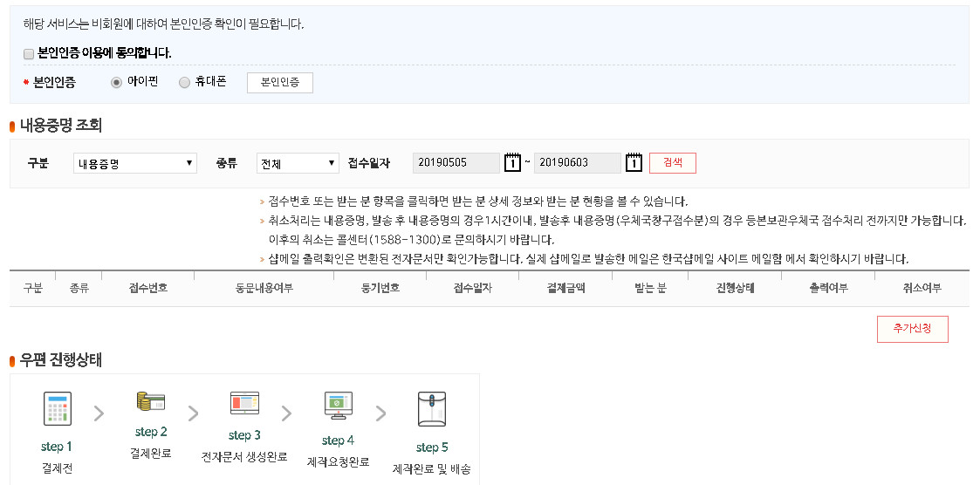Click the step 2 결제완료 coins icon
The height and width of the screenshot is (485, 980).
point(151,401)
